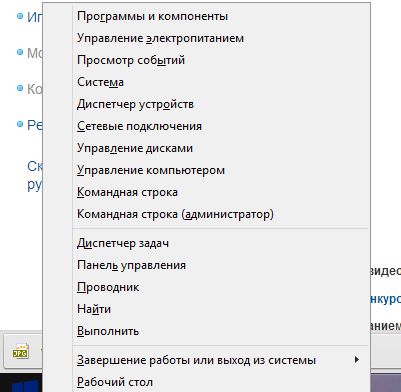
Task: Click the Windows Start button in the taskbar
Action: [x=25, y=385]
